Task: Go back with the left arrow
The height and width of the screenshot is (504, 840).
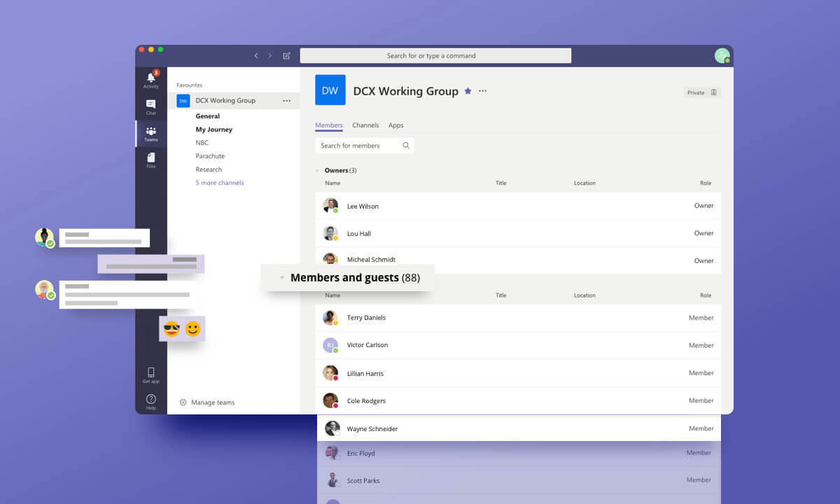Action: point(256,56)
